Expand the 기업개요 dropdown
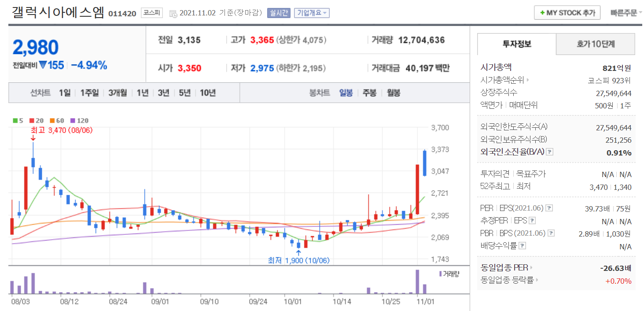644x311 pixels. pos(312,13)
